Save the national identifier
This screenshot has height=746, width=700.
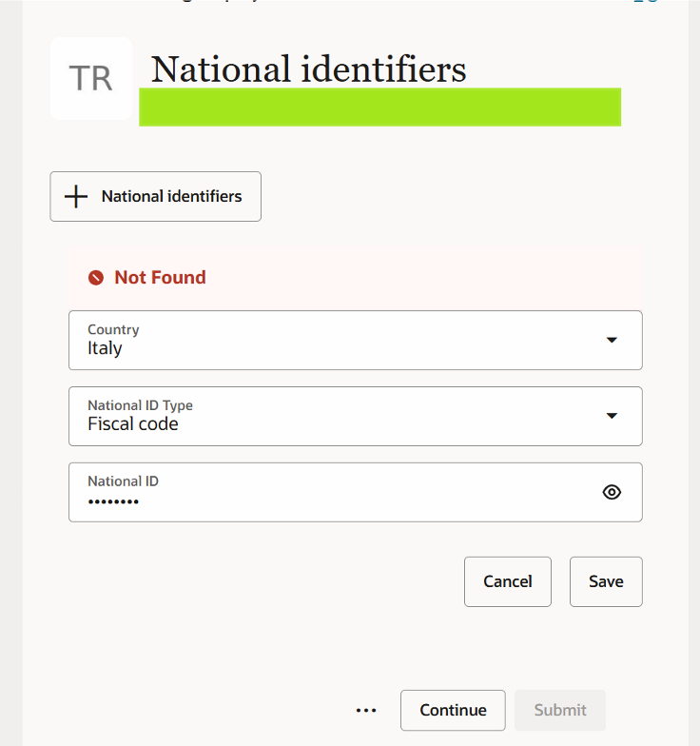coord(606,581)
